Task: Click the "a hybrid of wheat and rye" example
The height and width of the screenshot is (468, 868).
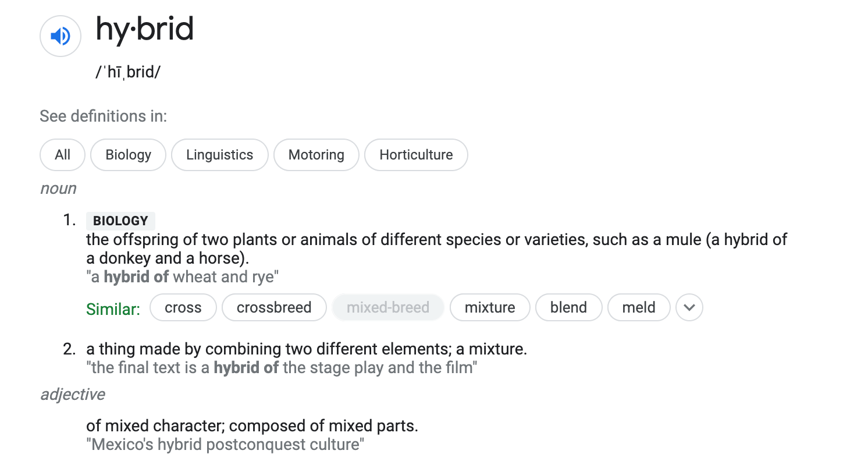Action: 182,277
